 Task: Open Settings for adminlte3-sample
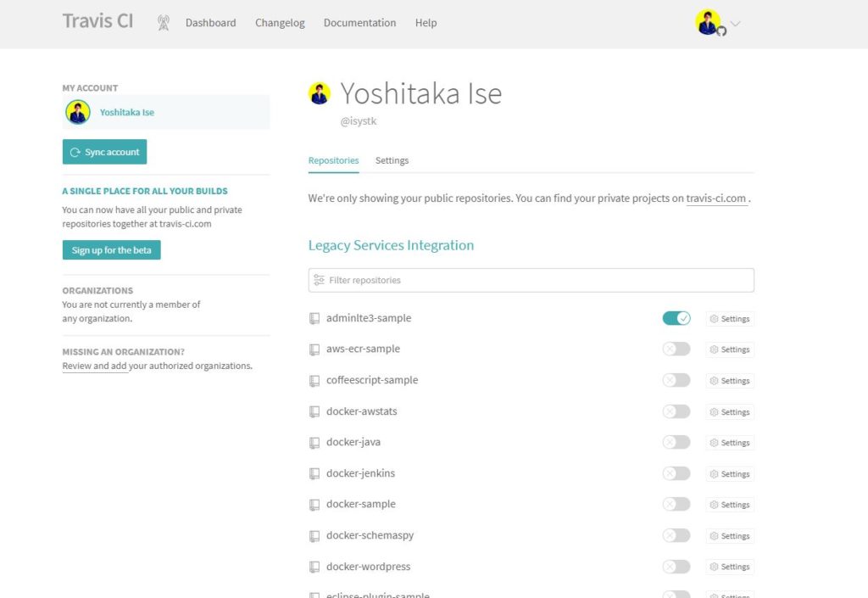[730, 319]
